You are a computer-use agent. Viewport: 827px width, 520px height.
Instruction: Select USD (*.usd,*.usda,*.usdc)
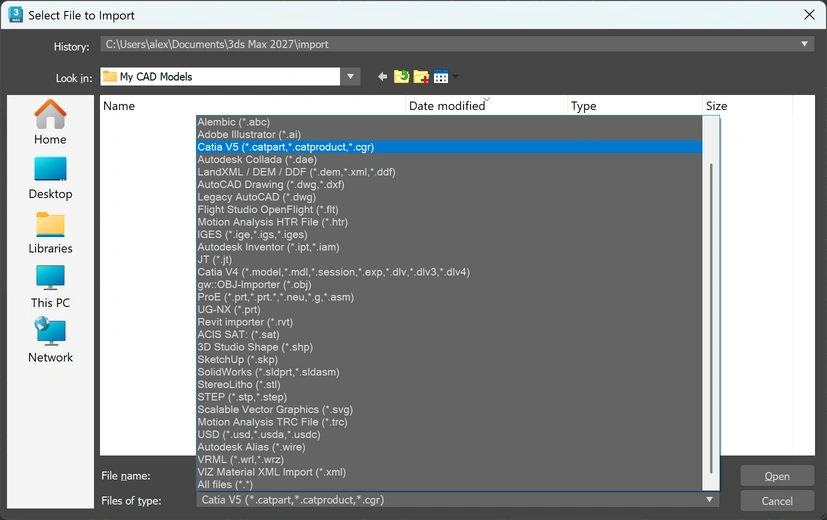449,435
